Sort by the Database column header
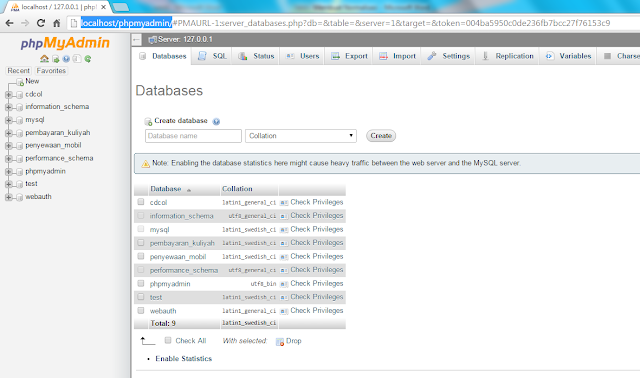 click(x=166, y=189)
